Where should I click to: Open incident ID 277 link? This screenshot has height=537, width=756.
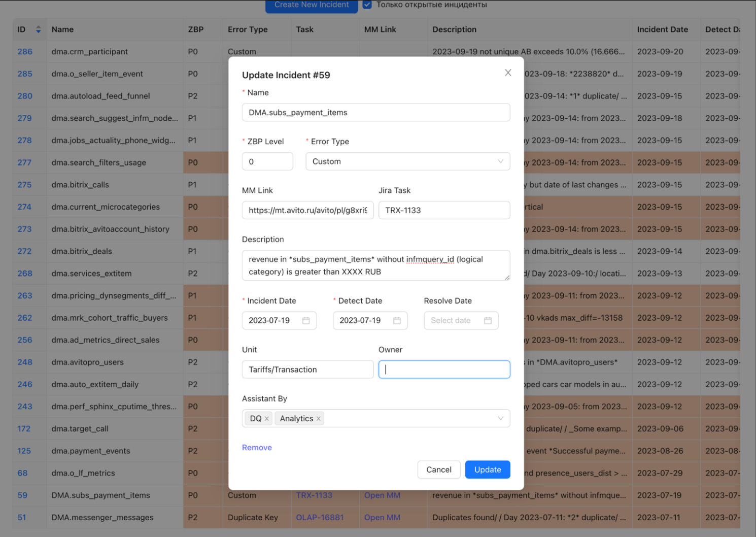pyautogui.click(x=24, y=162)
